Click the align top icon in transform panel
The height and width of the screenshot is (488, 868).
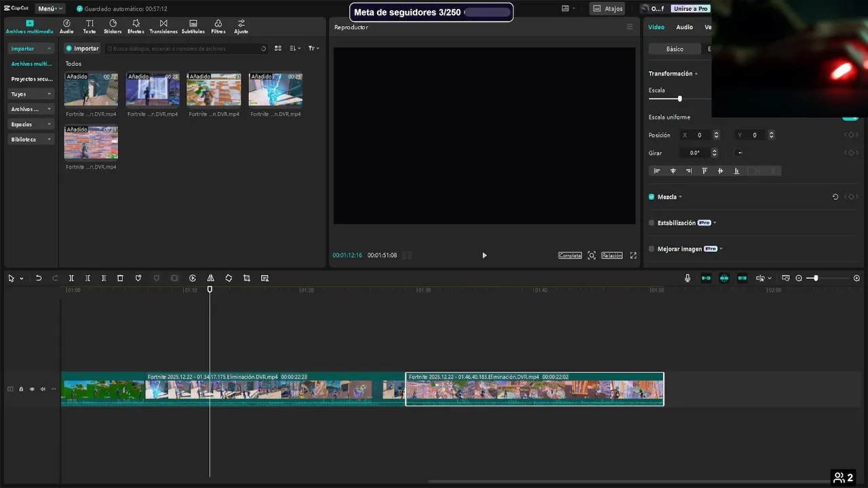704,171
